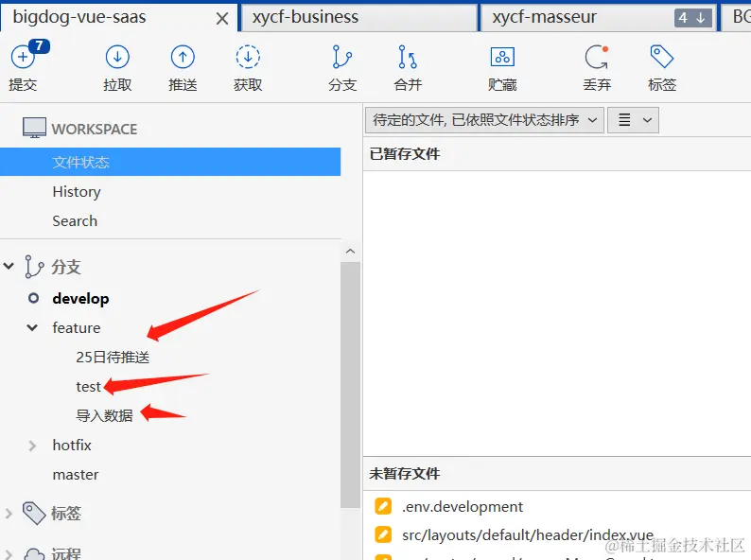This screenshot has height=560, width=751.
Task: Click the 获取 fetch icon
Action: pyautogui.click(x=248, y=57)
